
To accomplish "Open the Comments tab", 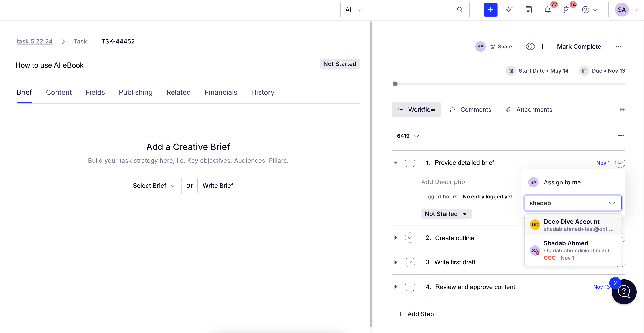I will coord(470,110).
